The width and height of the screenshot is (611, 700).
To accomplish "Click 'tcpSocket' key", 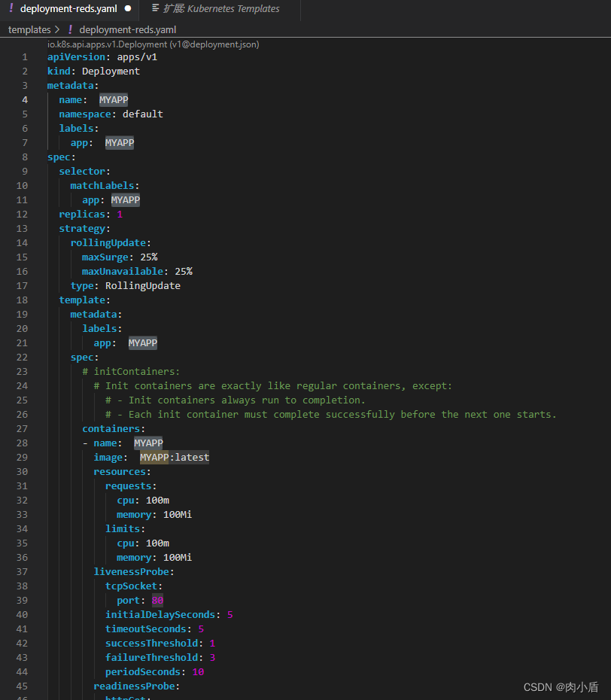I will (131, 586).
